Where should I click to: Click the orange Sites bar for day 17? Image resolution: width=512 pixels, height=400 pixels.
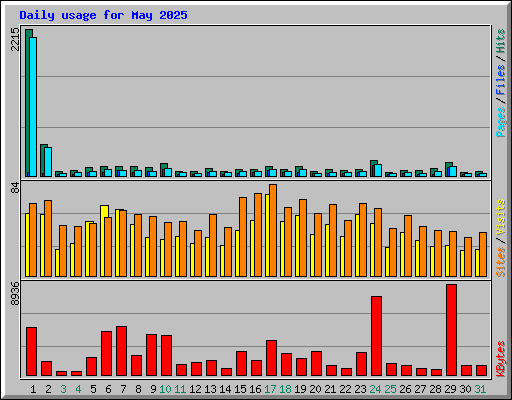click(x=273, y=230)
